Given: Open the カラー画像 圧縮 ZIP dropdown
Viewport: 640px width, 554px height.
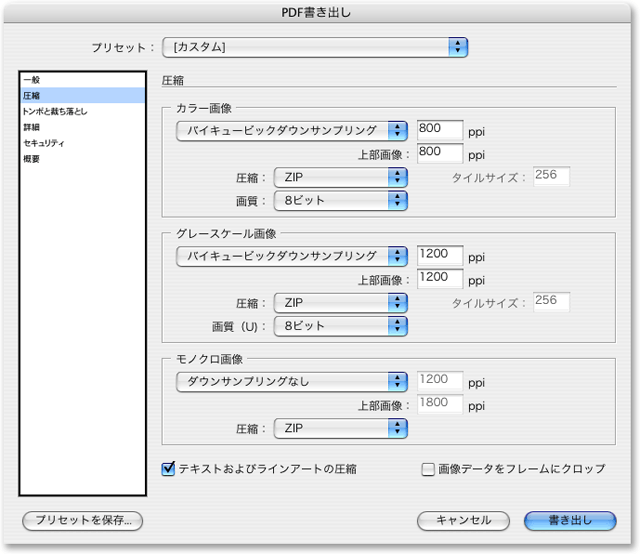Looking at the screenshot, I should 340,177.
